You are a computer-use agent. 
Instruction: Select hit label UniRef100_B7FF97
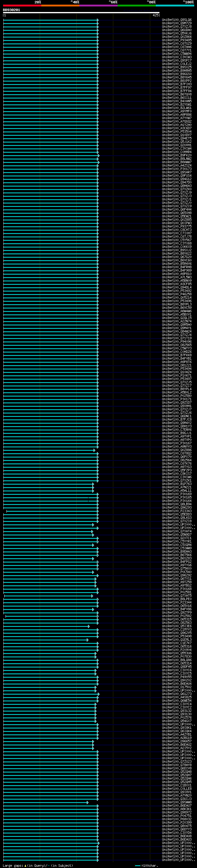point(177,88)
